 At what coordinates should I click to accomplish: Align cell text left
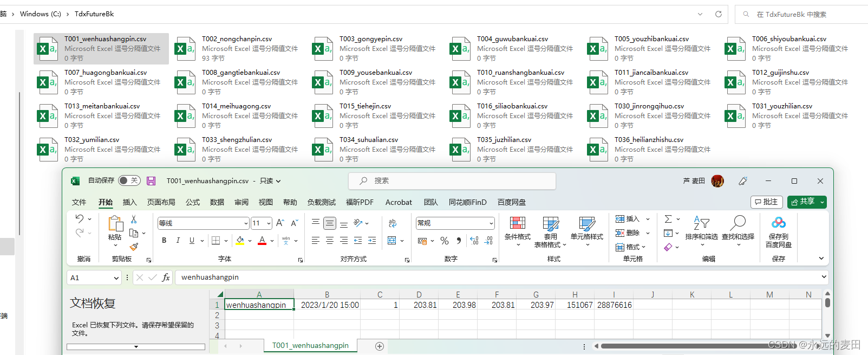316,240
